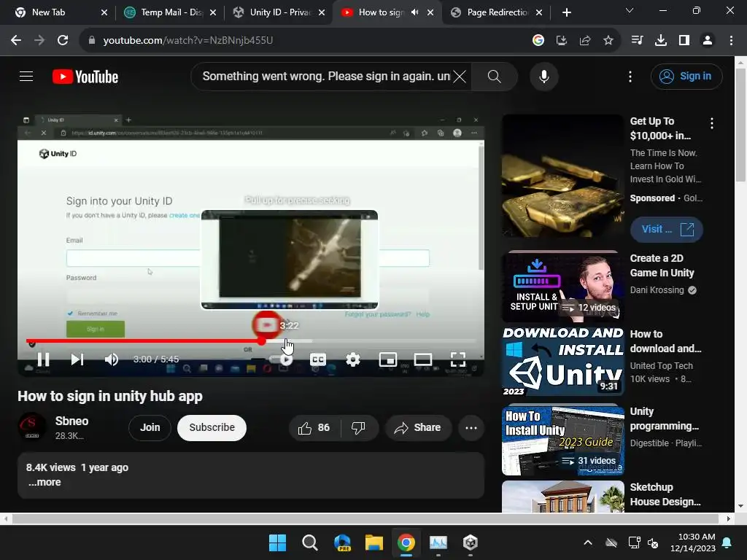The height and width of the screenshot is (560, 747).
Task: Switch to the Unity ID tab
Action: point(279,12)
